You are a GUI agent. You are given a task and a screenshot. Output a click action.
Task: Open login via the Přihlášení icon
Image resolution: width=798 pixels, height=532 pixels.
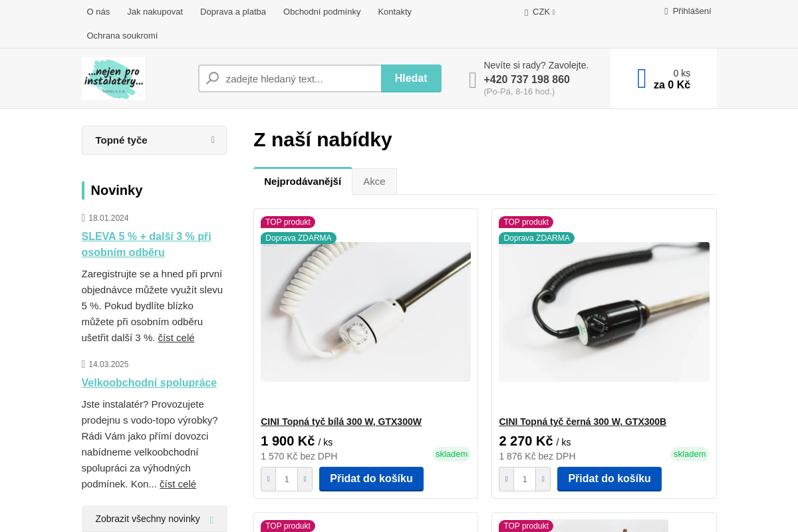[x=666, y=11]
